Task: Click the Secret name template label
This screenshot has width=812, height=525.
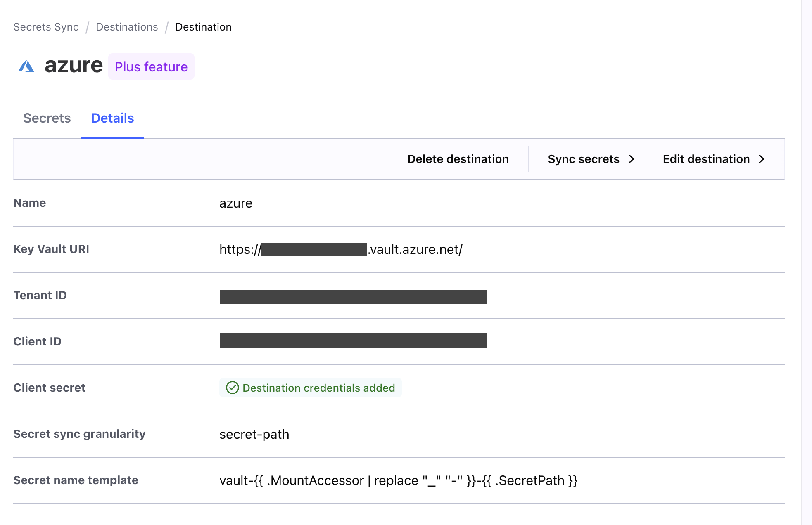Action: [76, 480]
